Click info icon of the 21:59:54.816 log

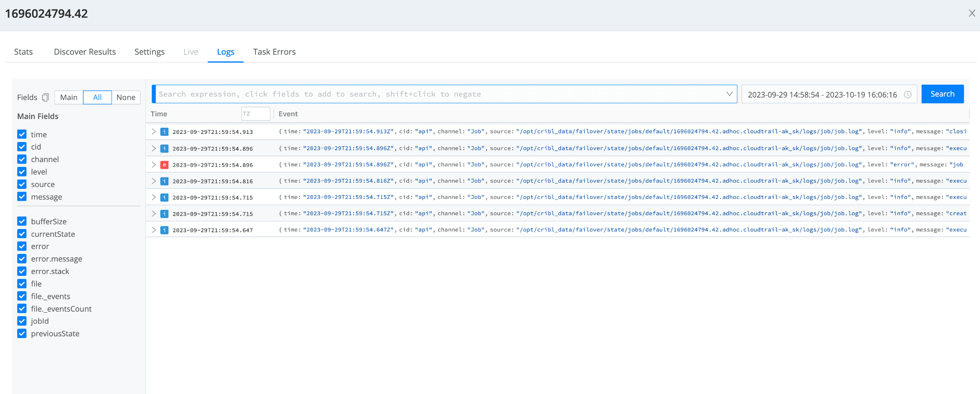tap(164, 181)
